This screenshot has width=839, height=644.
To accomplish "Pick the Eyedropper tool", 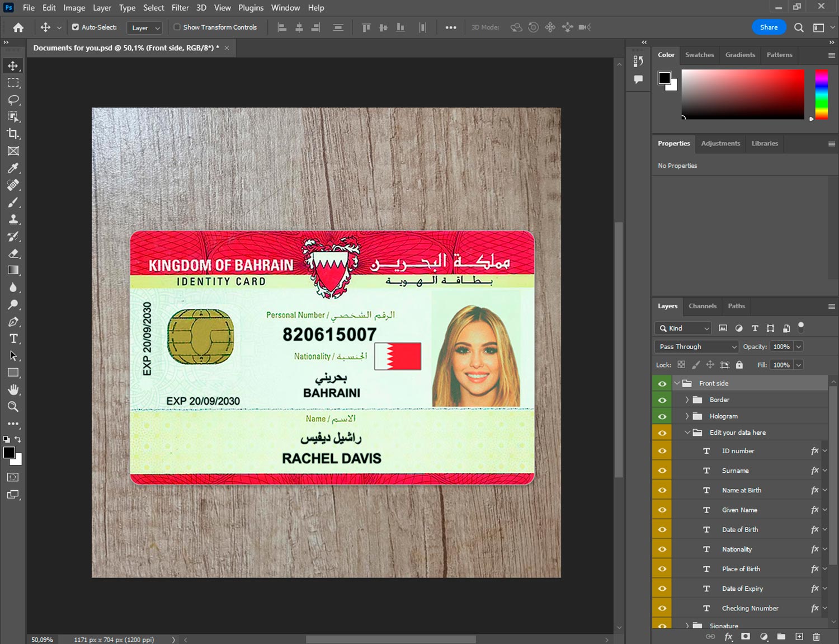I will [x=13, y=168].
